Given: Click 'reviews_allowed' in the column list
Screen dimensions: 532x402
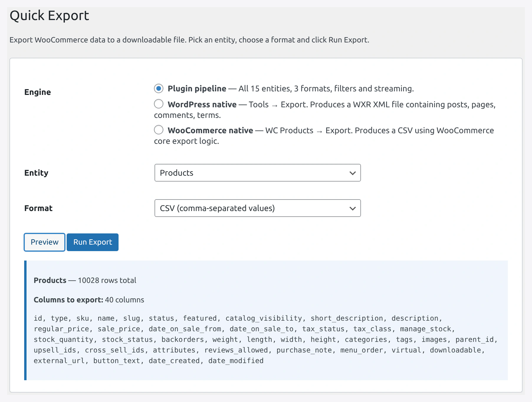Looking at the screenshot, I should pos(236,350).
